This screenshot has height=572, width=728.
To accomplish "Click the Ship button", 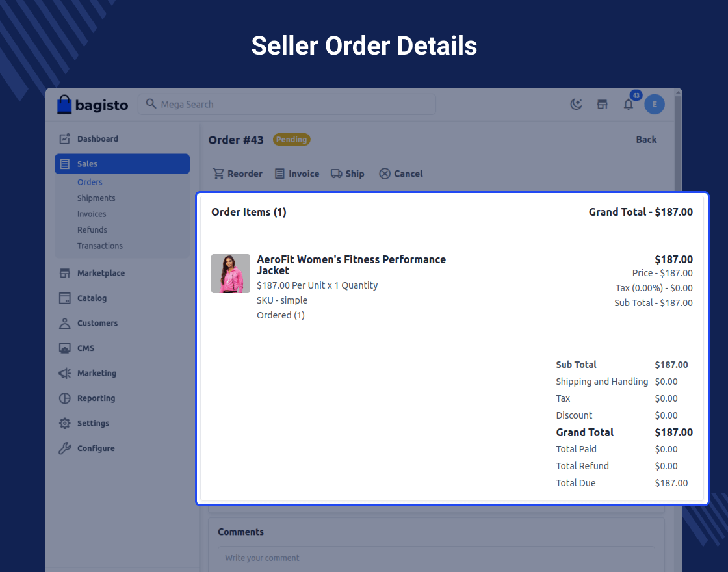I will point(347,174).
